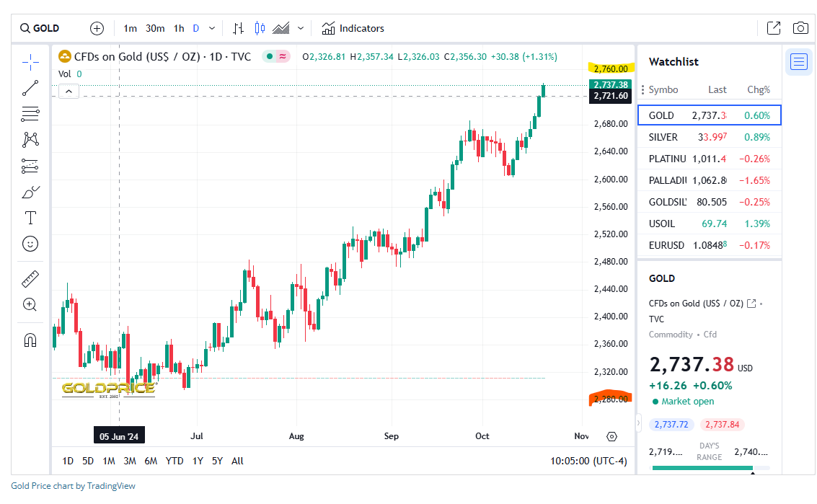Open Gold Price chart by TradingView link
The image size is (817, 504).
point(73,486)
